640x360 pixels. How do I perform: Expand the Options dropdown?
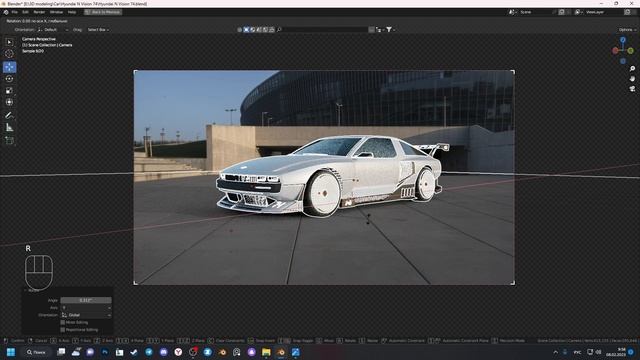[x=627, y=30]
